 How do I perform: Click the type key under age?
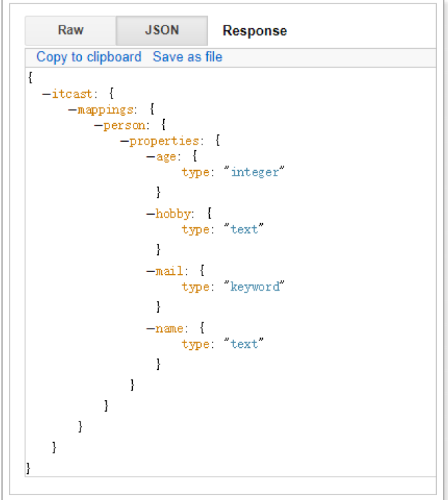[195, 172]
